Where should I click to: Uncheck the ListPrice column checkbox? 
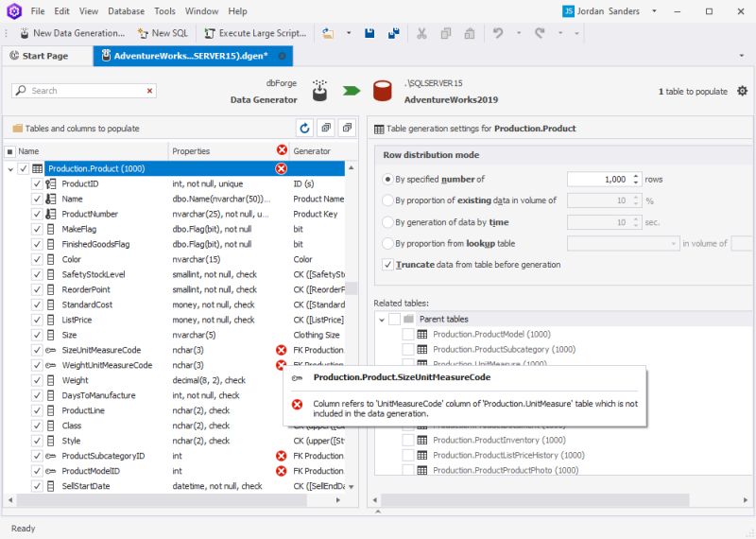tap(37, 320)
